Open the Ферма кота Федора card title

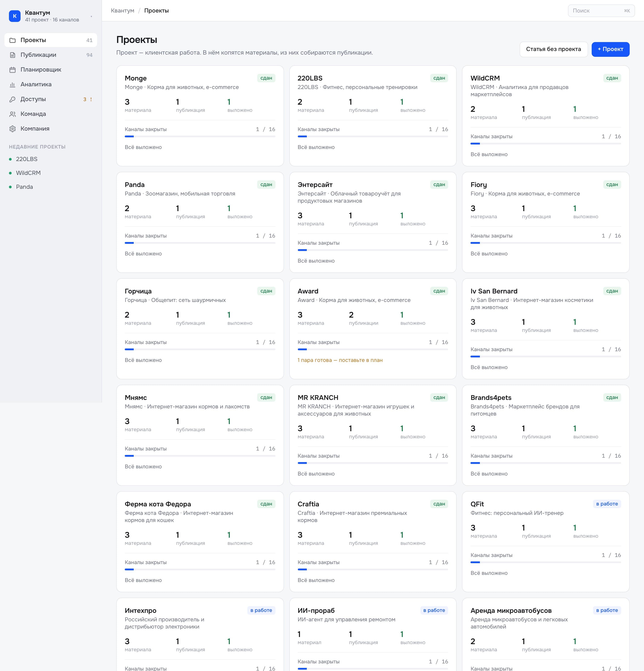click(158, 504)
